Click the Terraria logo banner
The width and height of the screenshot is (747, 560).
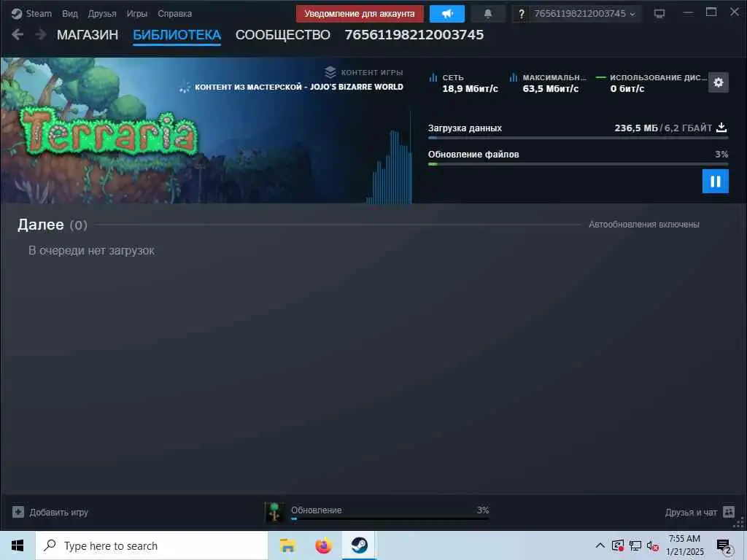[x=109, y=133]
